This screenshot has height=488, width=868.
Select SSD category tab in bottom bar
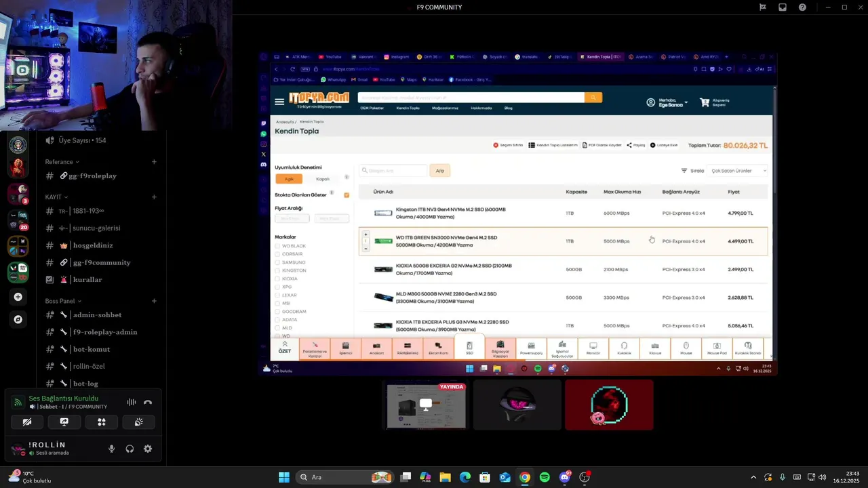click(x=469, y=348)
